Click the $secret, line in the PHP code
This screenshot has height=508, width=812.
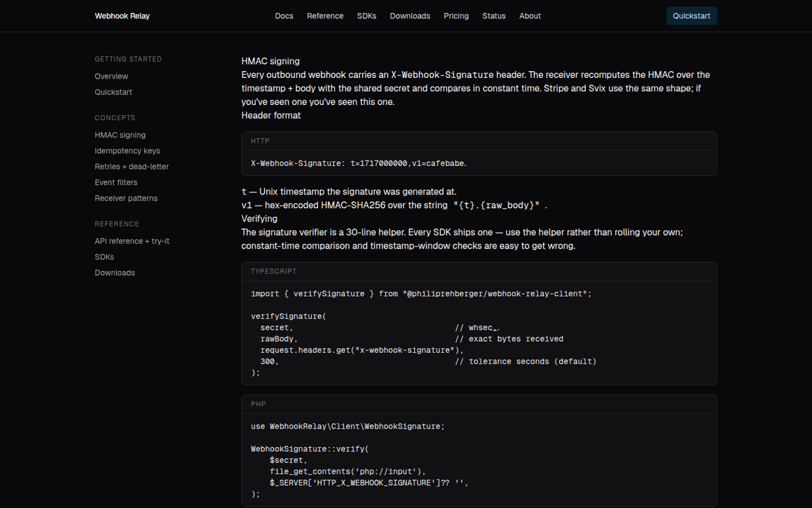coord(289,461)
